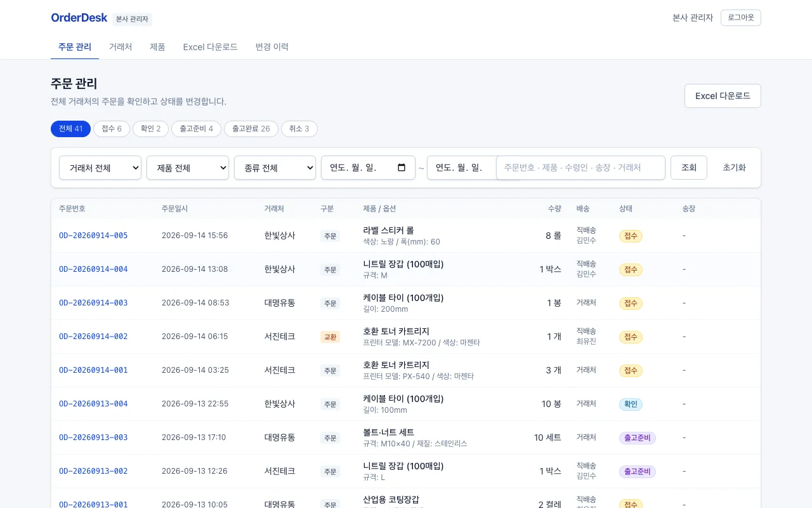Click 접수 status badge for OD-20260914-005
The image size is (812, 508).
click(x=631, y=236)
